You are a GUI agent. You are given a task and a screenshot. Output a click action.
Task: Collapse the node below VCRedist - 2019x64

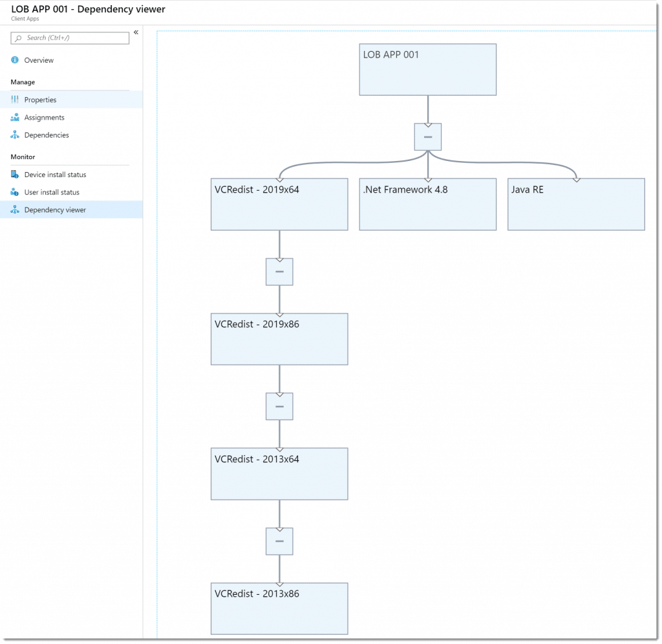(x=279, y=272)
